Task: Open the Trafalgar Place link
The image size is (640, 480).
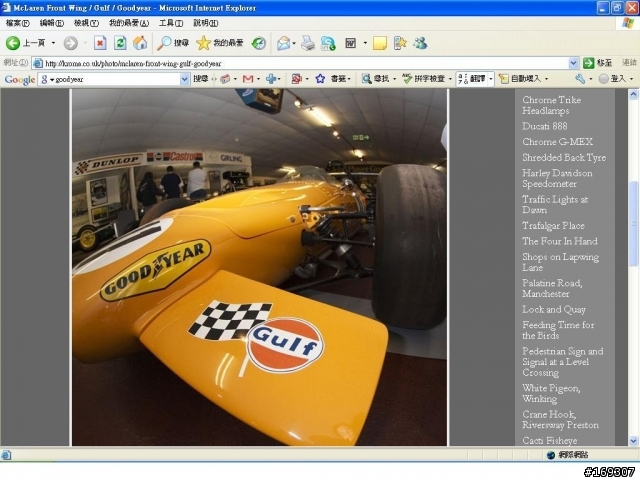Action: pos(553,226)
